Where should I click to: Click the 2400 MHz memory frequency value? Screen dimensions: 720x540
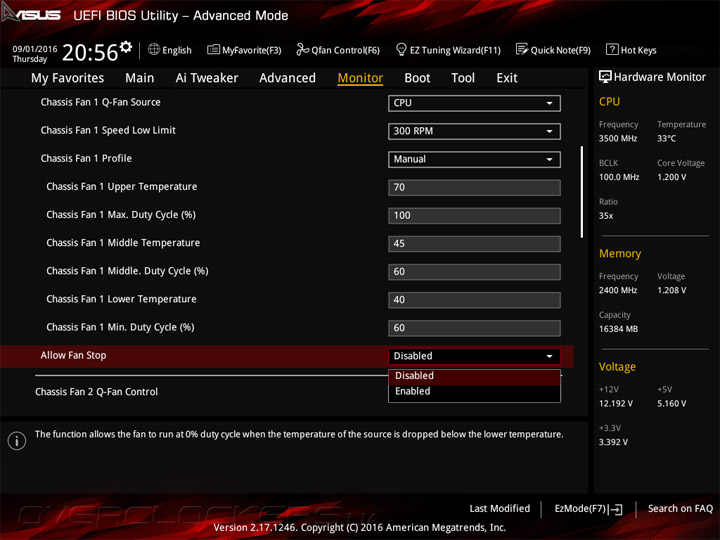tap(618, 291)
